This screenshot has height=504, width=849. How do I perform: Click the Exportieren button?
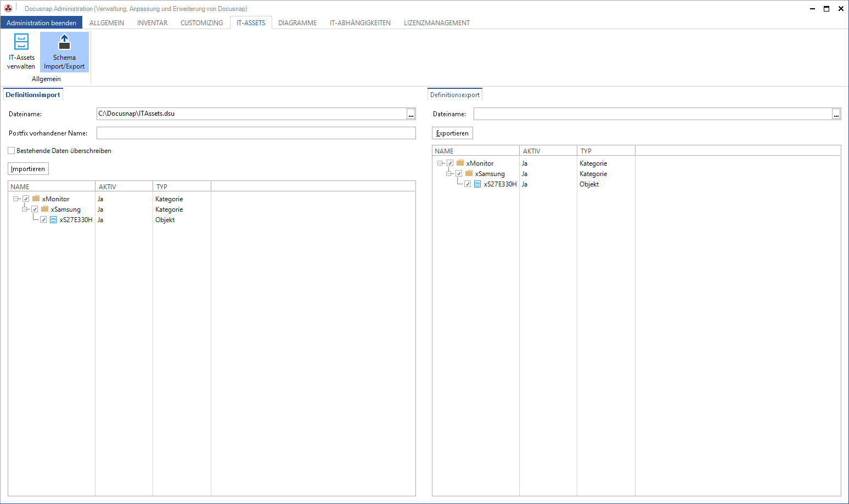pyautogui.click(x=452, y=133)
